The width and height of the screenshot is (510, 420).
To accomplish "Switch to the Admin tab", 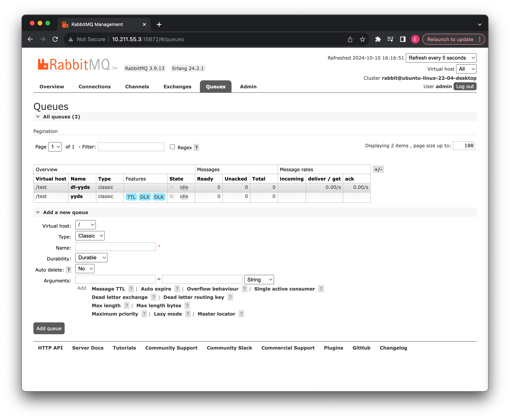I will (x=248, y=87).
